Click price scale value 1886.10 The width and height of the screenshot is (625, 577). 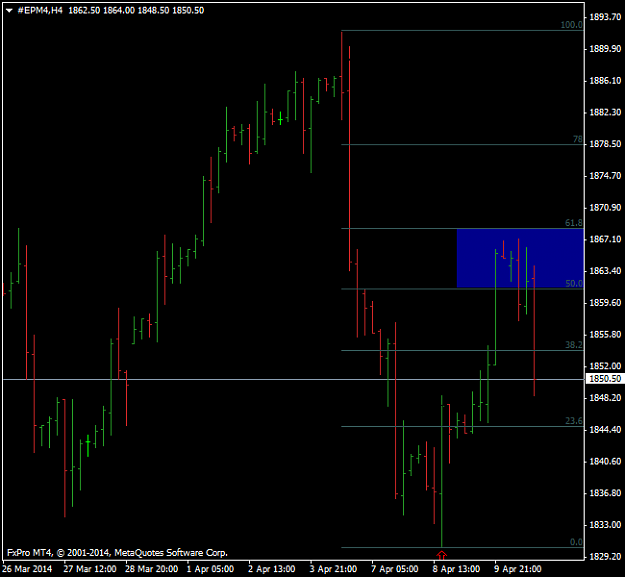point(605,80)
